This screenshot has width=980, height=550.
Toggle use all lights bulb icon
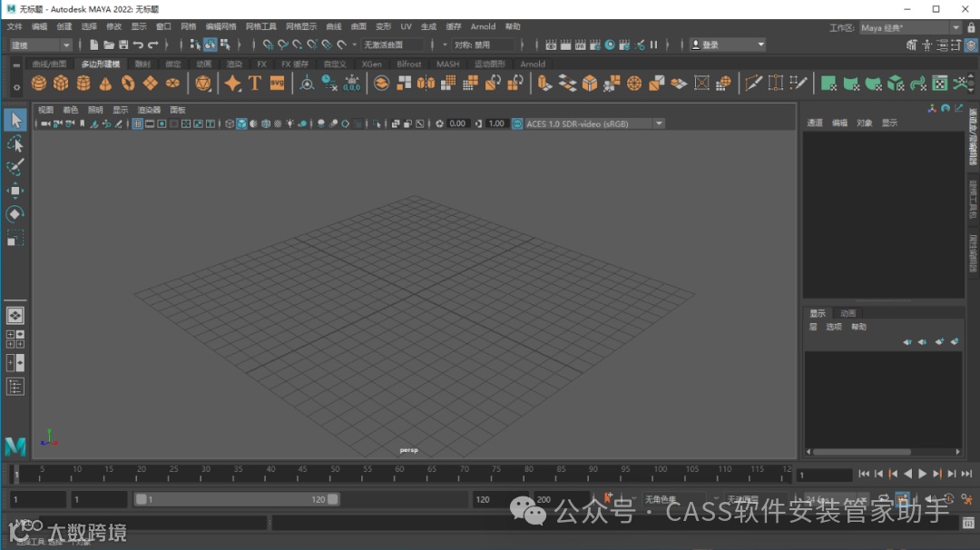point(290,123)
